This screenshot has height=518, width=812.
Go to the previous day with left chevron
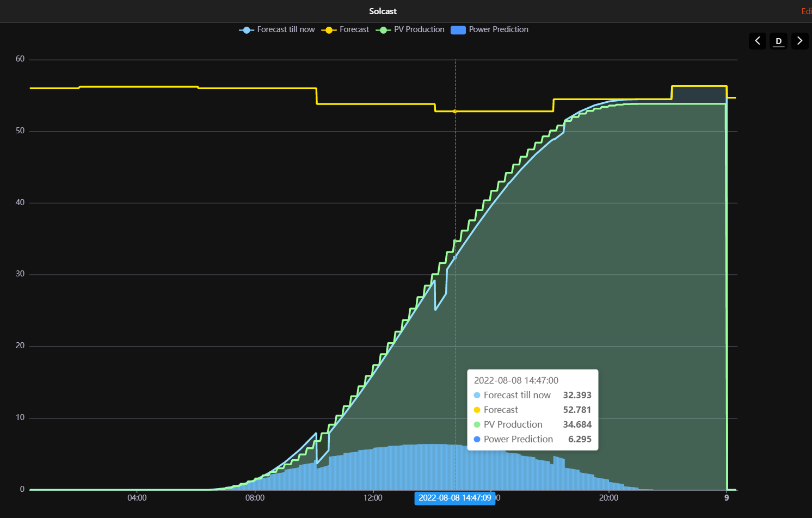(757, 41)
